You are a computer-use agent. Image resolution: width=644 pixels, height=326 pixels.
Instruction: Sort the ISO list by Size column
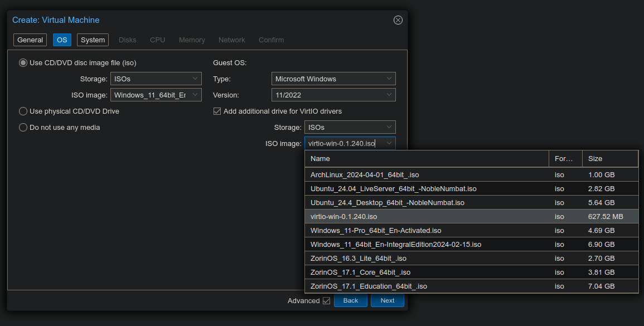click(x=609, y=159)
